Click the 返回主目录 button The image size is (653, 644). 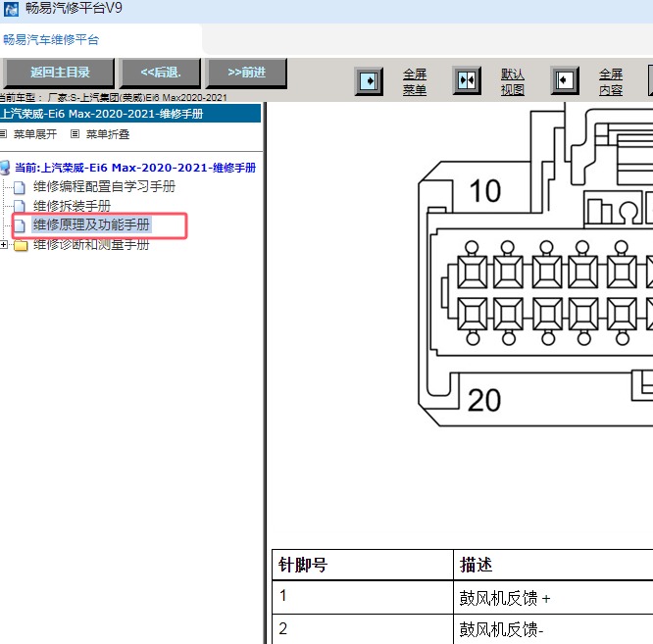coord(59,73)
